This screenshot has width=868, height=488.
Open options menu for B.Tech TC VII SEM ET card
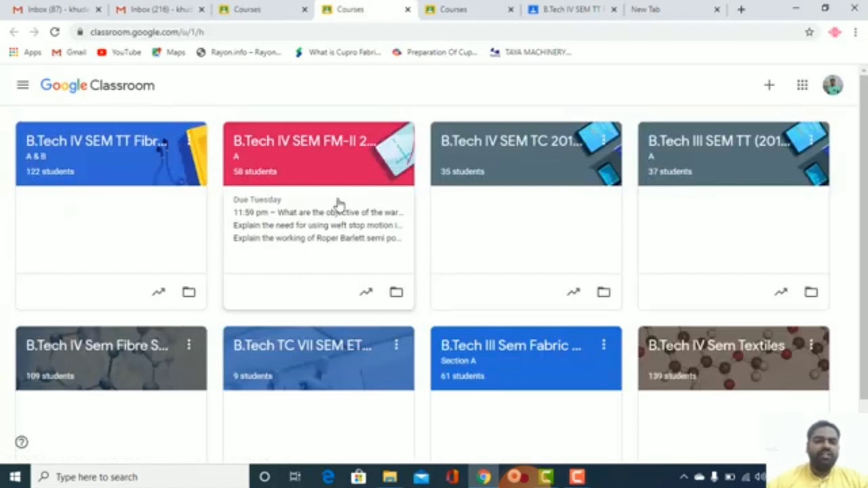point(396,345)
